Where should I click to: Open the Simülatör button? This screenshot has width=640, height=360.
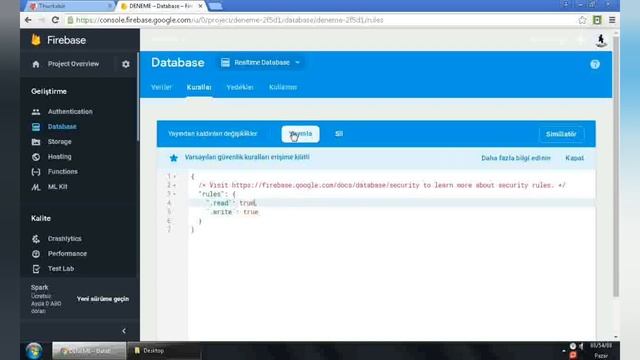point(561,134)
